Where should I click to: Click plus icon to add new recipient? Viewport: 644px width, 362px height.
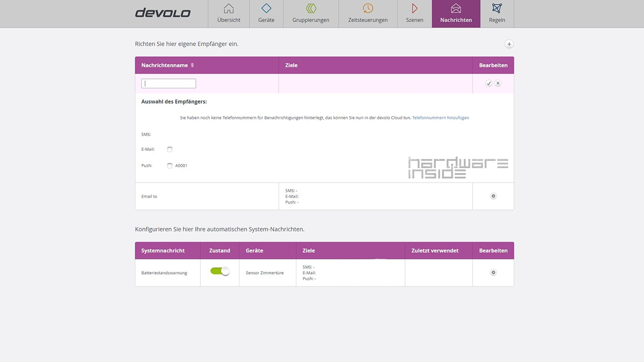point(509,44)
